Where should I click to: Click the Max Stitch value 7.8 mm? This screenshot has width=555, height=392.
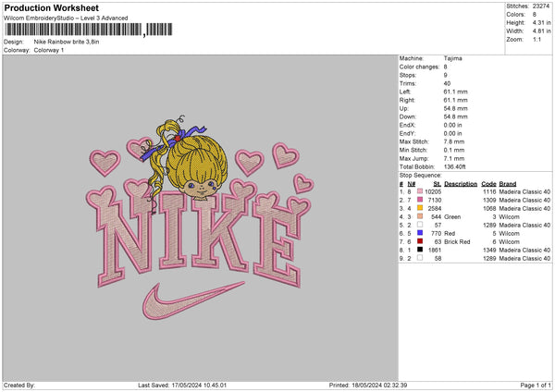pyautogui.click(x=454, y=141)
